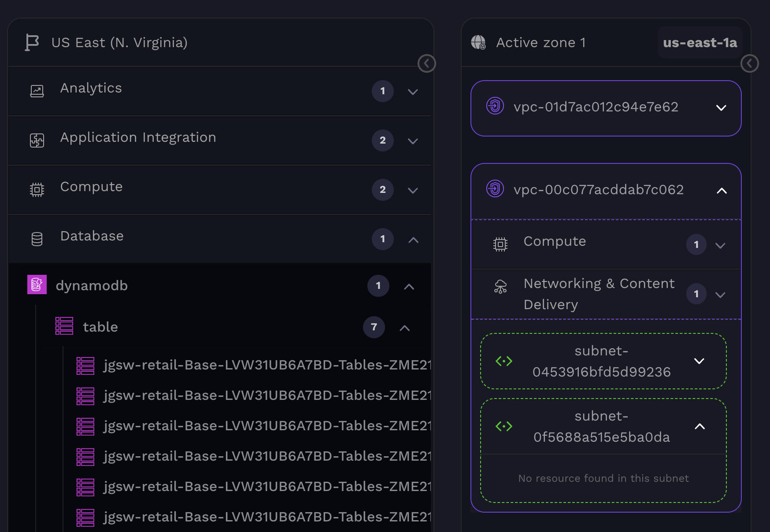Select the table group label

(100, 327)
